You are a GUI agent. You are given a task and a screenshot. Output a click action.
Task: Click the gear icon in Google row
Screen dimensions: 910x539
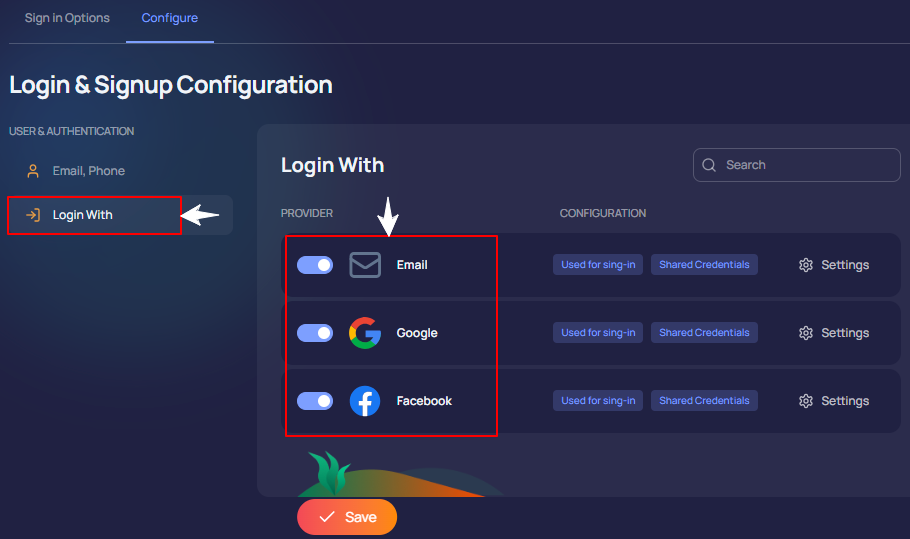click(x=806, y=333)
